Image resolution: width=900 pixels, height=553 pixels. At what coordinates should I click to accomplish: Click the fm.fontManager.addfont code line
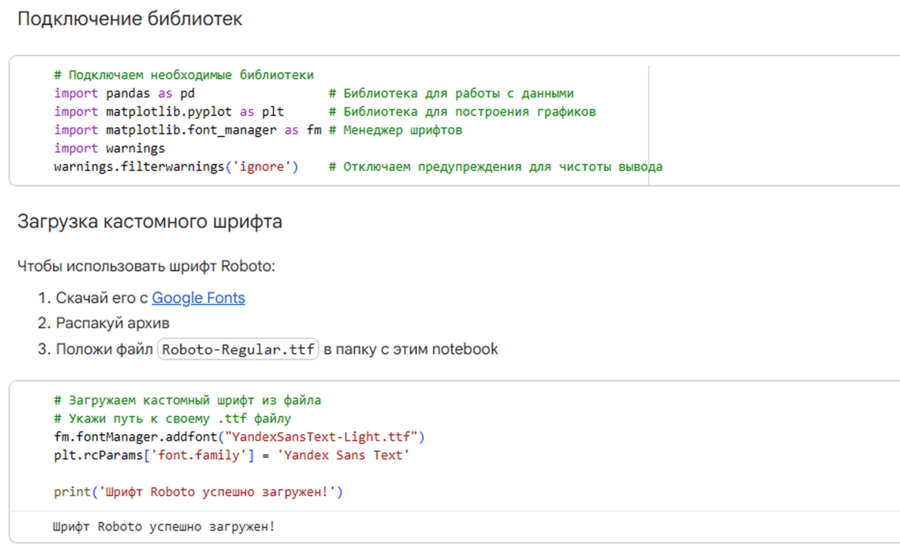coord(240,437)
